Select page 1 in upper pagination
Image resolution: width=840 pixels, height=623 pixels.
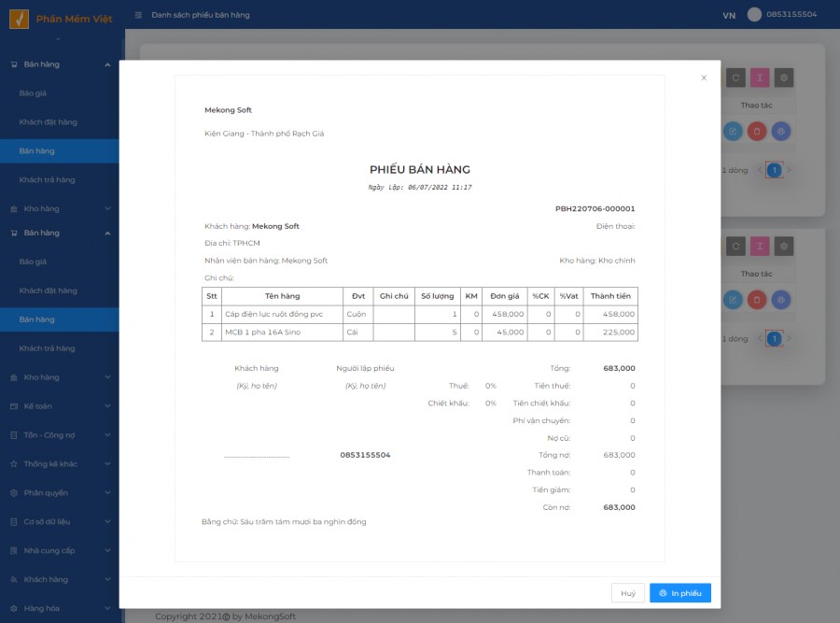(774, 171)
